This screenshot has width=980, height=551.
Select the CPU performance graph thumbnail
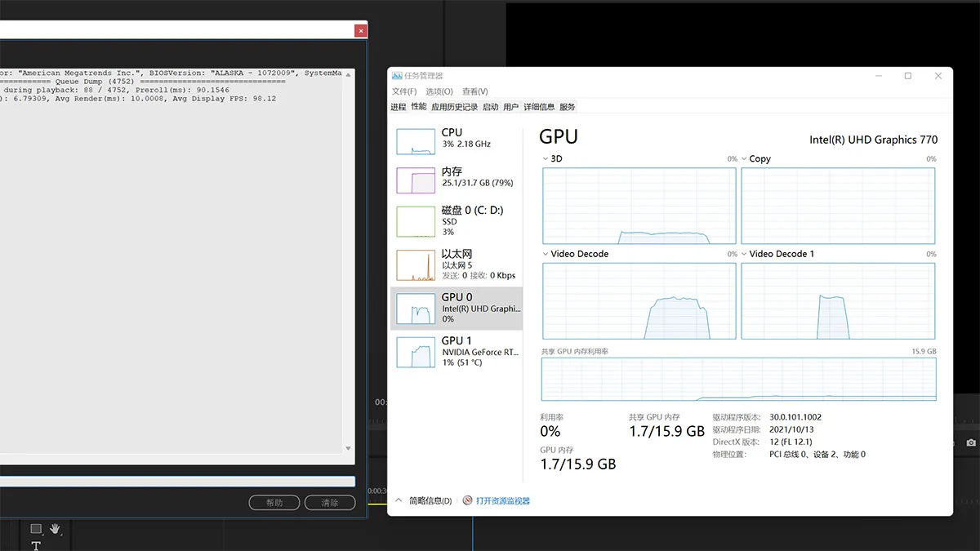click(416, 141)
